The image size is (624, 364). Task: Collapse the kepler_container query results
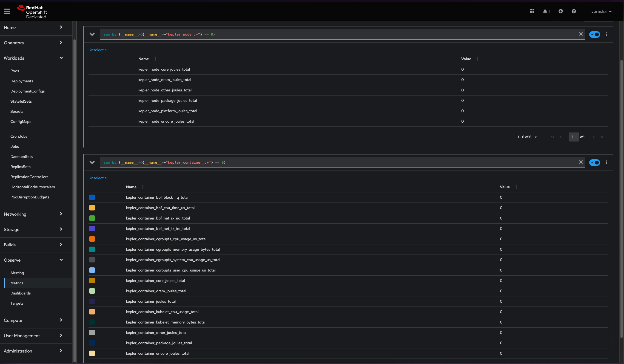click(x=92, y=162)
